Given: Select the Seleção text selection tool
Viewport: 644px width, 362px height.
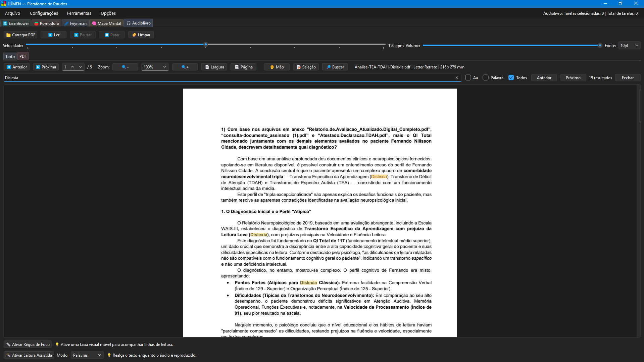Looking at the screenshot, I should click(x=306, y=67).
